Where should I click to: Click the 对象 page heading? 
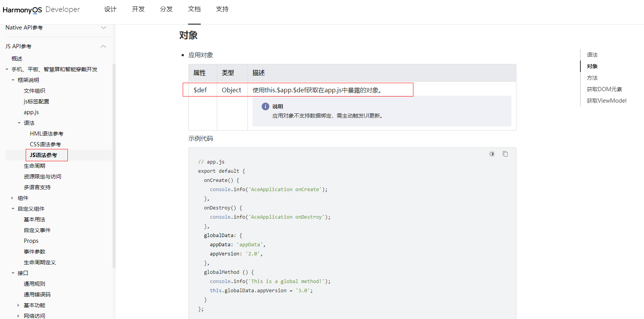click(x=188, y=35)
